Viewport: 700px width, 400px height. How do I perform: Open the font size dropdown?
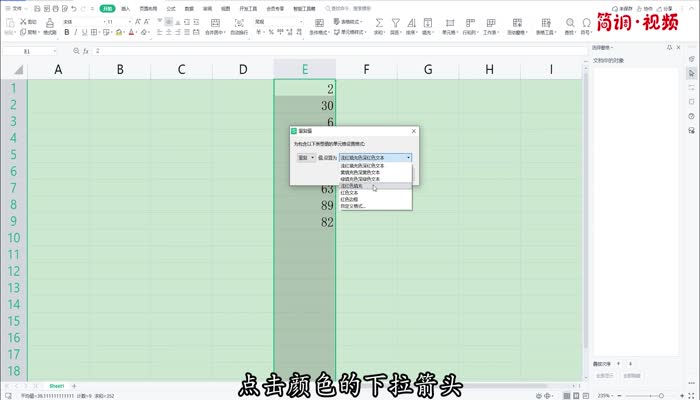click(130, 20)
